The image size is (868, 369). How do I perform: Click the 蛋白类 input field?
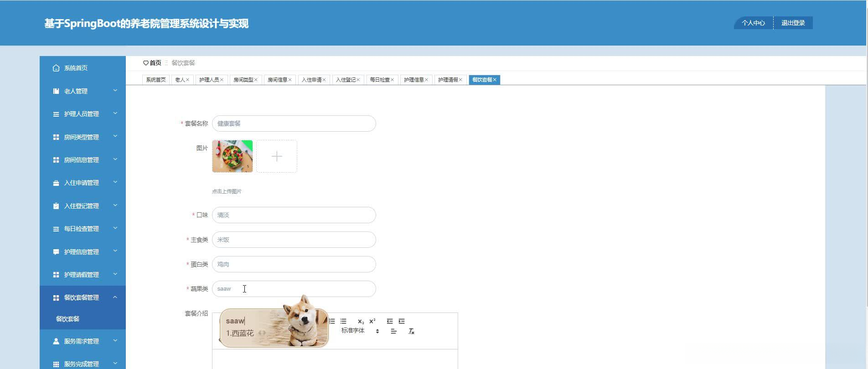click(x=294, y=264)
